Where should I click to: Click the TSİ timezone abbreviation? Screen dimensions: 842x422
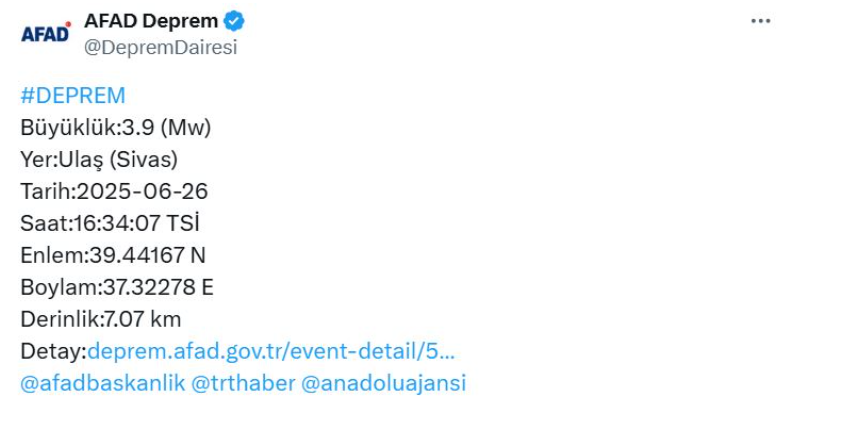click(183, 223)
